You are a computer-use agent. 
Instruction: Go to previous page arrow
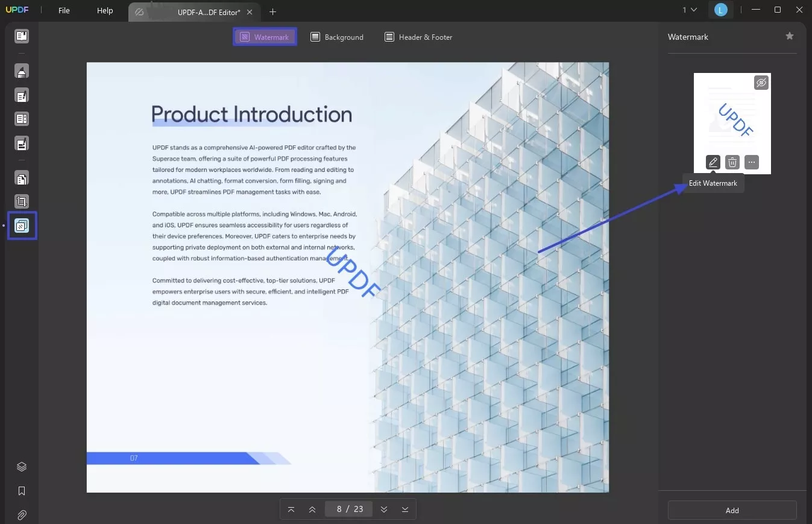tap(312, 510)
